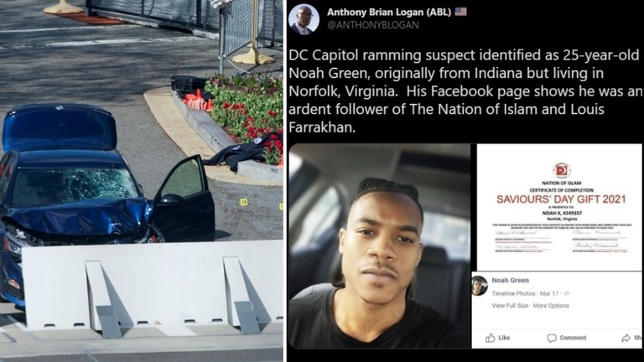Open the @ANTHONYBLOGAN handle link
Viewport: 644px width, 362px height.
click(372, 25)
